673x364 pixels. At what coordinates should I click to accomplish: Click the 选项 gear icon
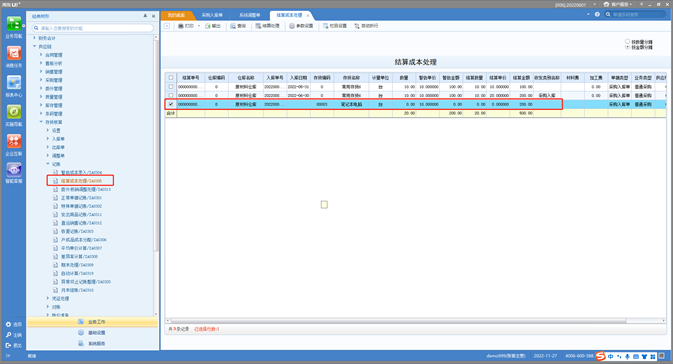tap(8, 325)
